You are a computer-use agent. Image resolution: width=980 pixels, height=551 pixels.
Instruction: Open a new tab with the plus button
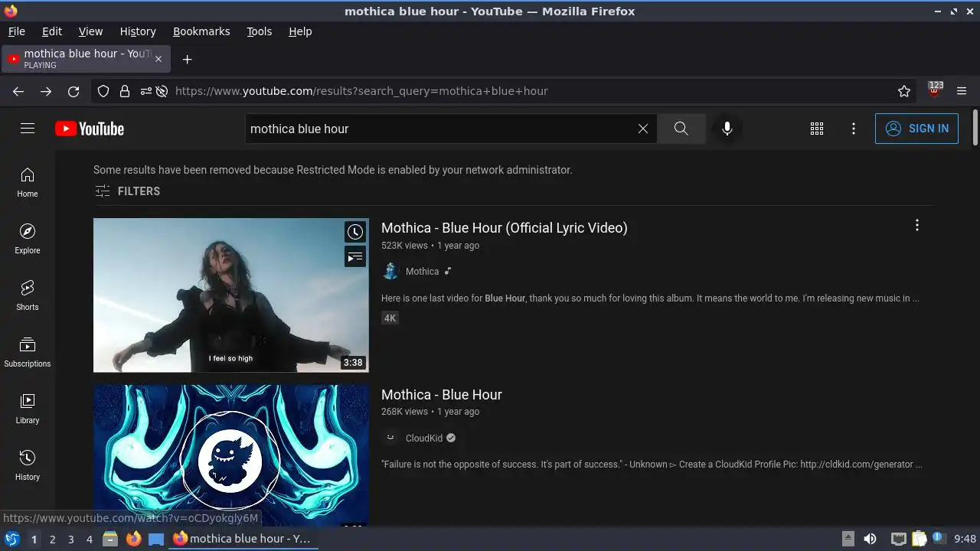point(187,59)
